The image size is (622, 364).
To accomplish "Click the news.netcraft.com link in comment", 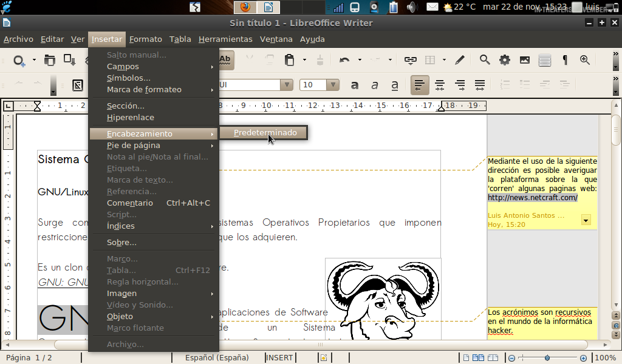I will (x=533, y=198).
